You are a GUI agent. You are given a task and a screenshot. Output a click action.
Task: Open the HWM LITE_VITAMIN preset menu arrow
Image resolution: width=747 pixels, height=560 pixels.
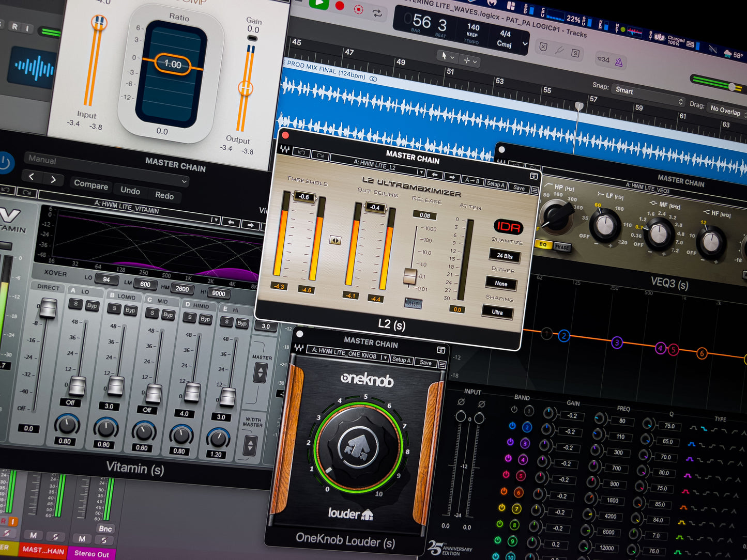click(x=215, y=220)
